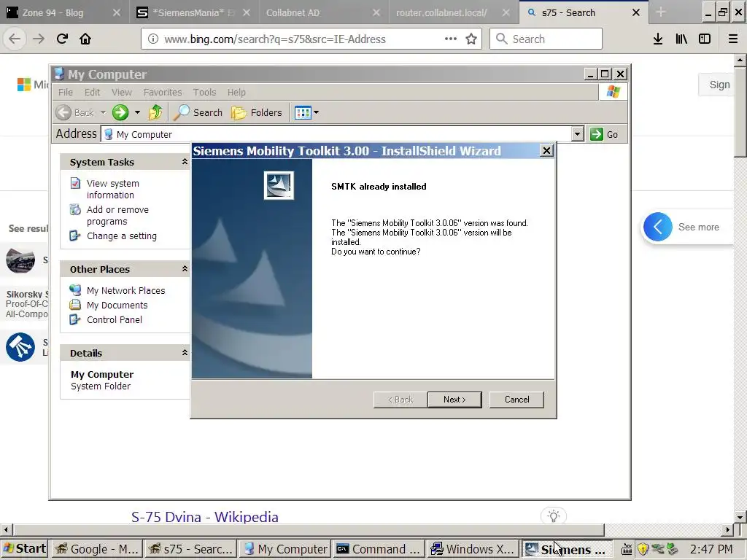Click the Go button in My Computer

pos(604,134)
